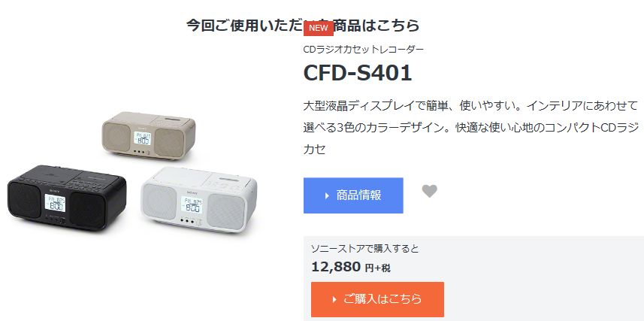
Task: Click the ソニーストアで購入すると label
Action: pos(364,248)
